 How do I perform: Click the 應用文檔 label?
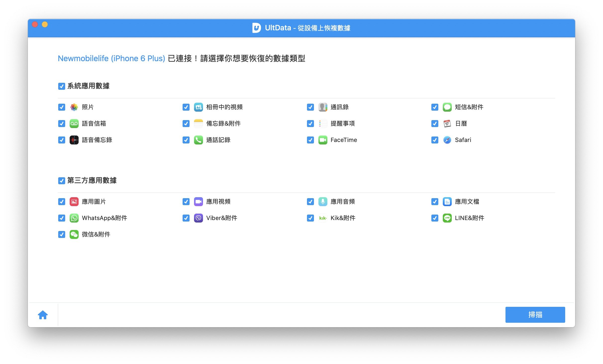click(467, 202)
